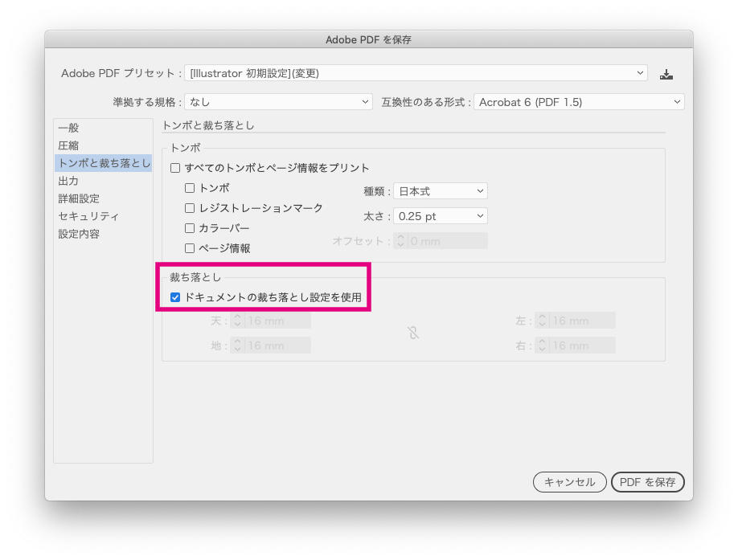This screenshot has height=560, width=738.
Task: Click the 右 bleed value field
Action: point(582,345)
